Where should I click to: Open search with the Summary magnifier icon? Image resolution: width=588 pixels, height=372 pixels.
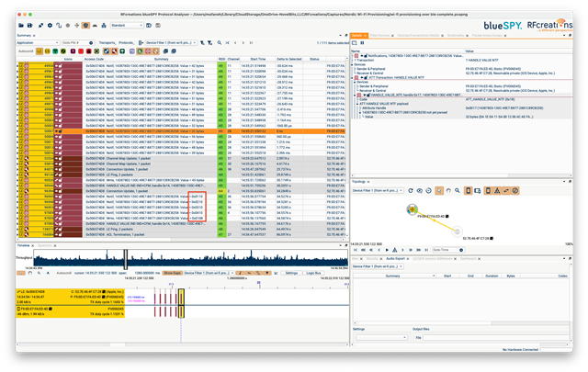coord(220,43)
